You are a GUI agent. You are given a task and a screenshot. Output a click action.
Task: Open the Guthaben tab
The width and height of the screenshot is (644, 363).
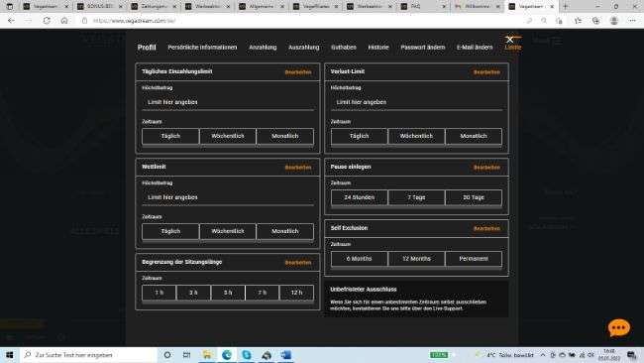pyautogui.click(x=344, y=48)
